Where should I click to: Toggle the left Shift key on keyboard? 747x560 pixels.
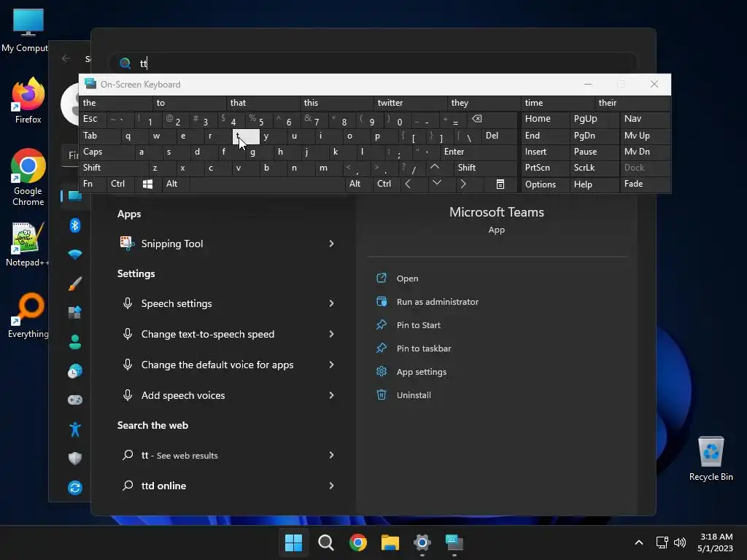[x=113, y=168]
